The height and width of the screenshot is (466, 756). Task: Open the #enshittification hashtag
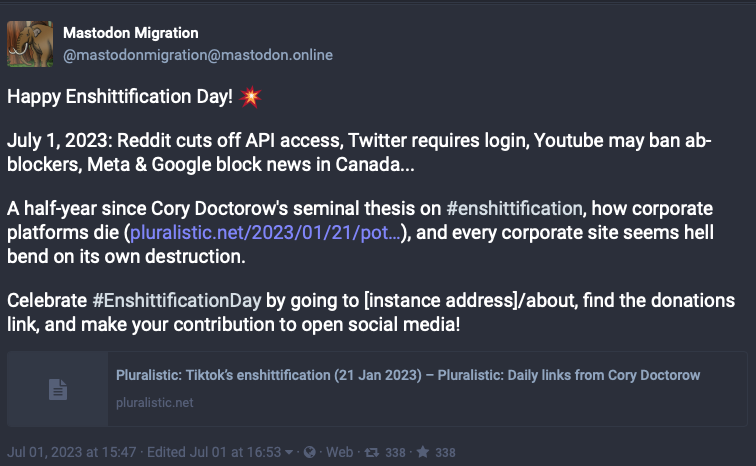click(x=514, y=208)
